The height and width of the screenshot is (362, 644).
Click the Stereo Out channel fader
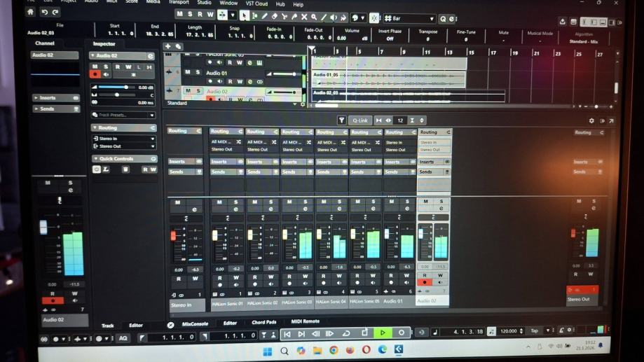tap(573, 234)
